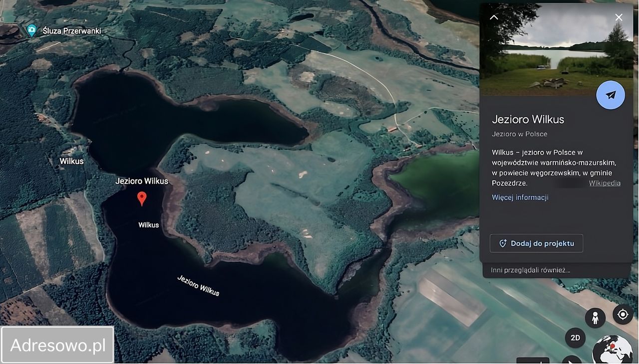Click the red Jezioro Wilkus location pin
The height and width of the screenshot is (364, 639).
142,198
